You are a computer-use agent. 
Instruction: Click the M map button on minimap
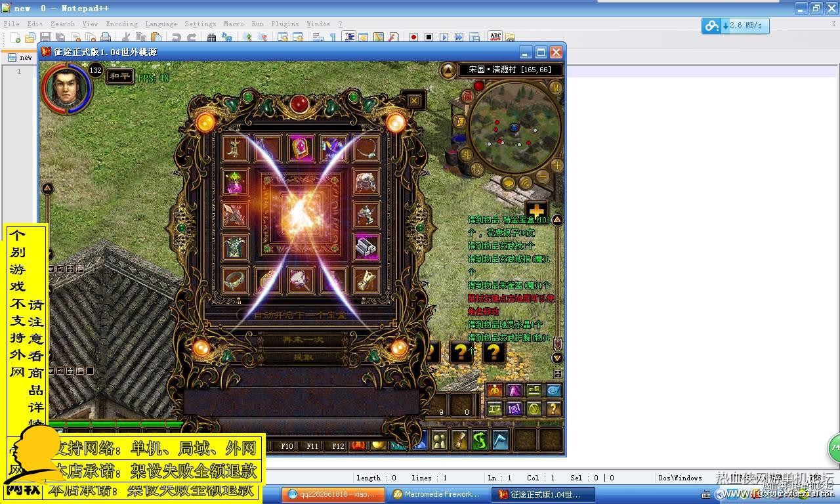[x=555, y=88]
